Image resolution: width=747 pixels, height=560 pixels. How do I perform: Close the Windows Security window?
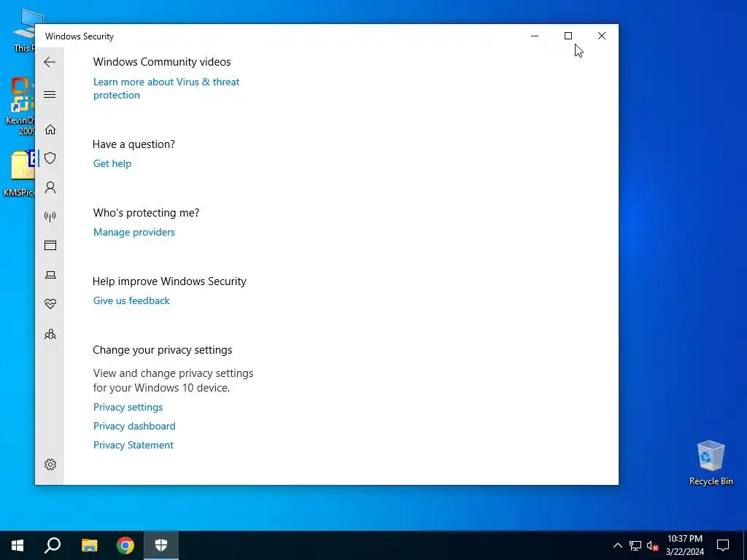[602, 36]
